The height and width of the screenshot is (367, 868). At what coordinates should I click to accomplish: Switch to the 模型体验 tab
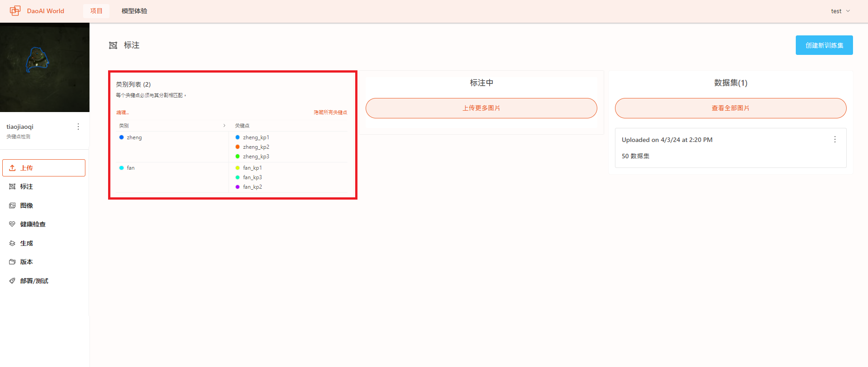pyautogui.click(x=134, y=11)
